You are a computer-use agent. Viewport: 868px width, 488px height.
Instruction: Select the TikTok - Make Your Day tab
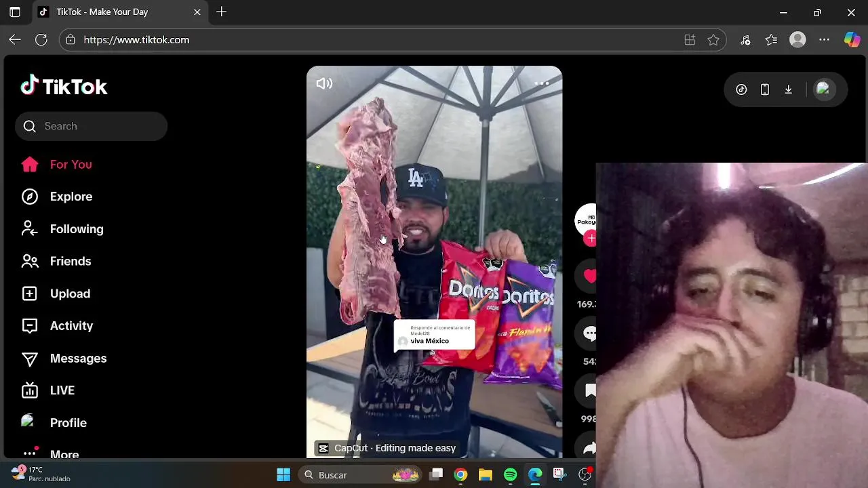click(120, 12)
